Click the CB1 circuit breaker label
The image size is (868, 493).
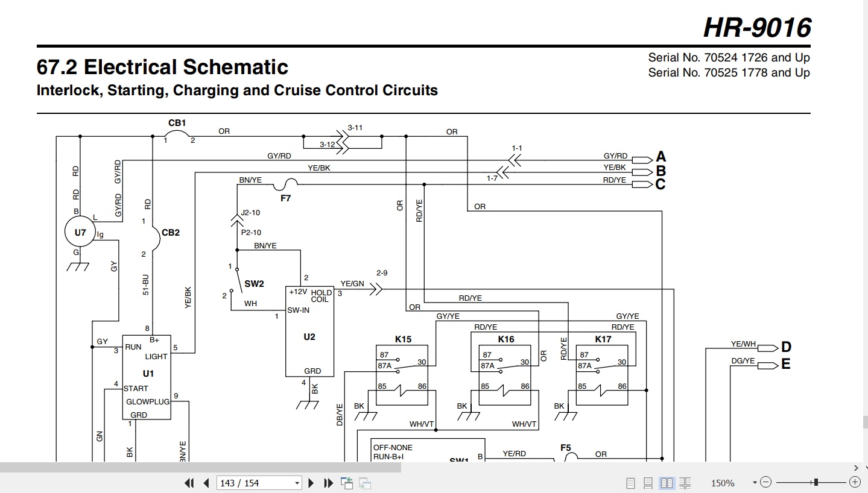coord(177,123)
